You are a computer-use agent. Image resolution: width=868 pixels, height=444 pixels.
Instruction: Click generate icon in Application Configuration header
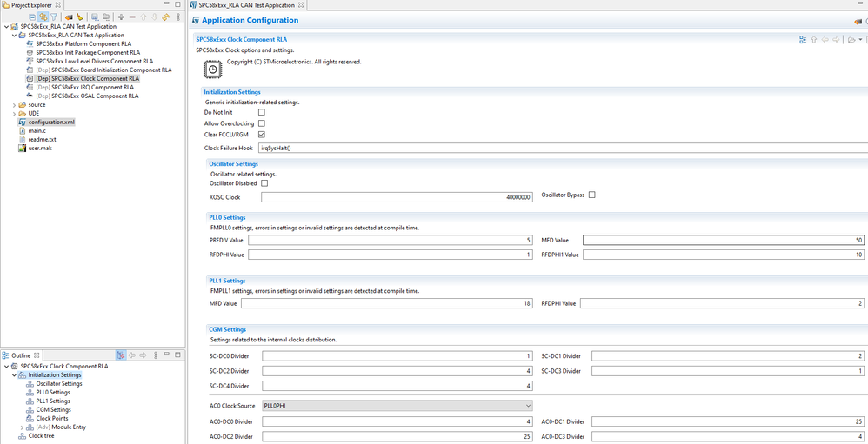[858, 22]
